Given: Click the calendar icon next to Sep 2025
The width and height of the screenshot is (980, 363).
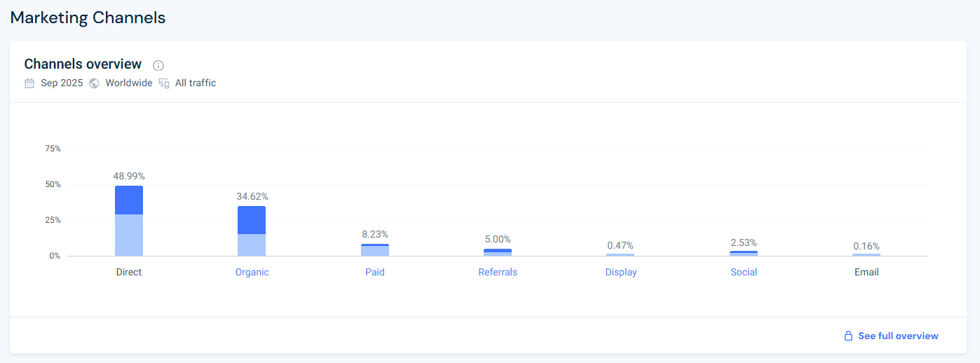Looking at the screenshot, I should pyautogui.click(x=29, y=83).
